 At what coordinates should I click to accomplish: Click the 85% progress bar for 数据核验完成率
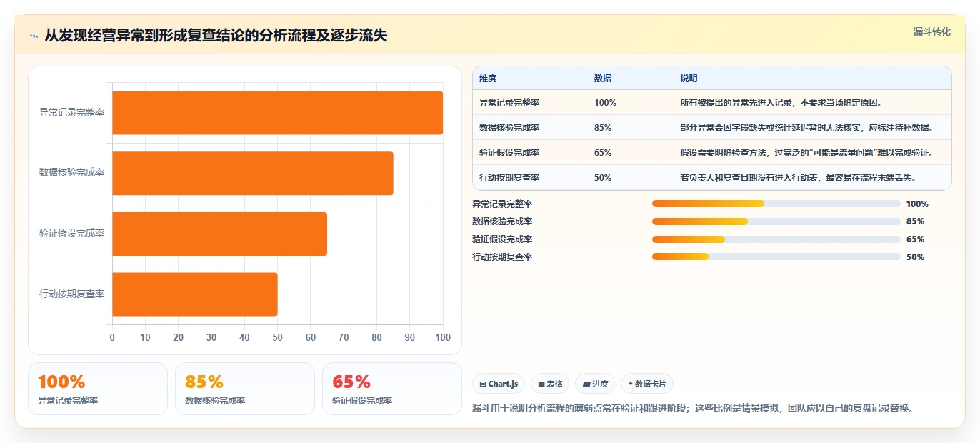tap(776, 221)
